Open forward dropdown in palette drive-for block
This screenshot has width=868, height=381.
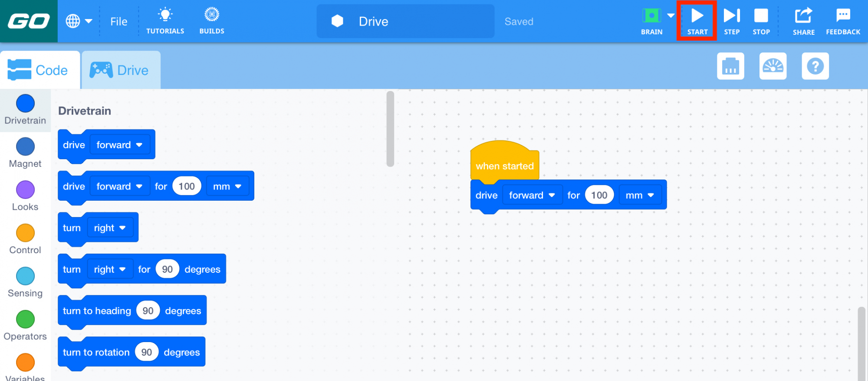pos(120,186)
